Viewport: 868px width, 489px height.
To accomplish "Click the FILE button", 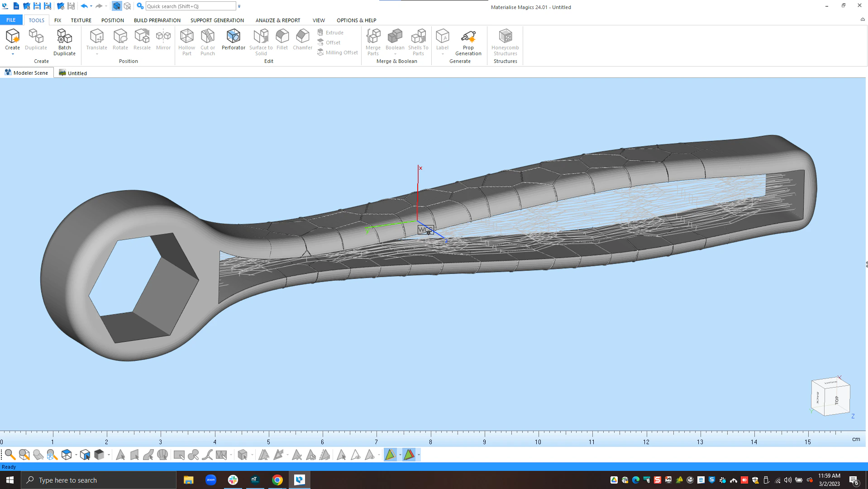I will (x=11, y=20).
